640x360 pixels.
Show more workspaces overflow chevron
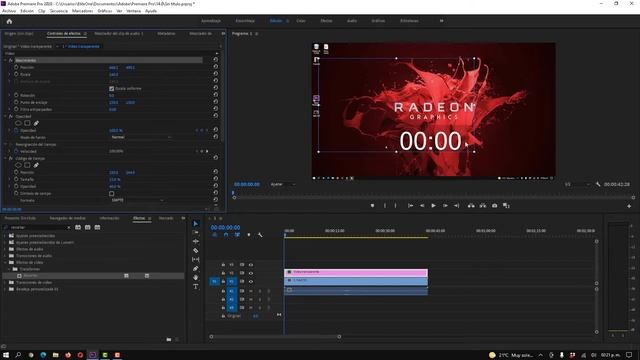[441, 21]
